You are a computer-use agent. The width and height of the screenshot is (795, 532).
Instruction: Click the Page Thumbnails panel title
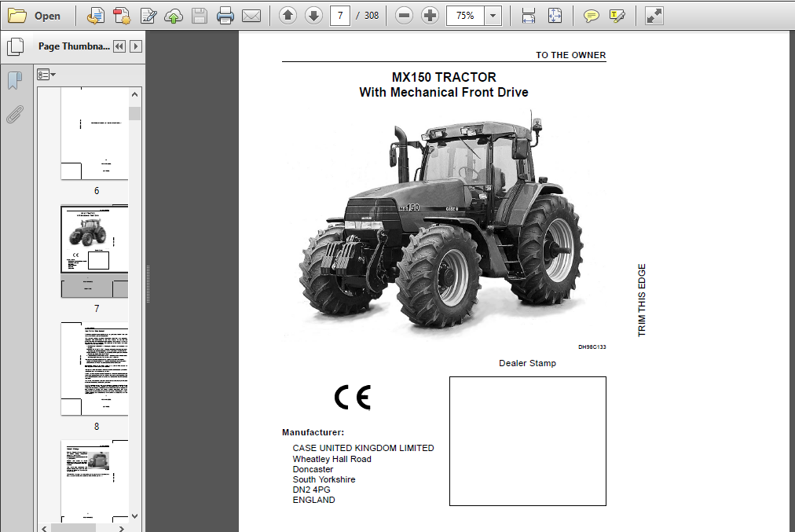point(74,46)
